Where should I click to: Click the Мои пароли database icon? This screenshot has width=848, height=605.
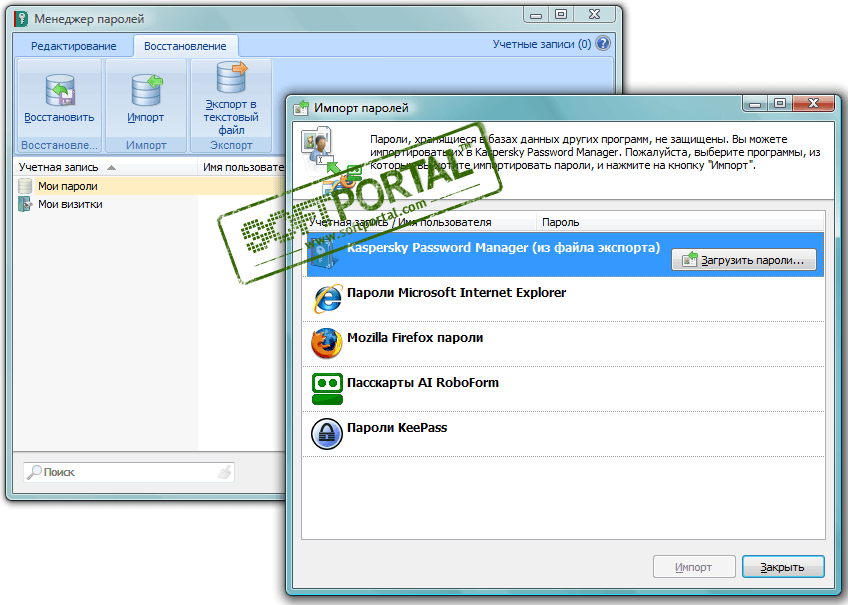25,186
